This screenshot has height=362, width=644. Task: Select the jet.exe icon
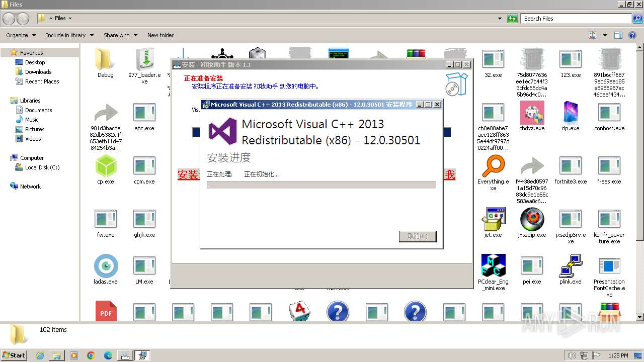pos(493,219)
